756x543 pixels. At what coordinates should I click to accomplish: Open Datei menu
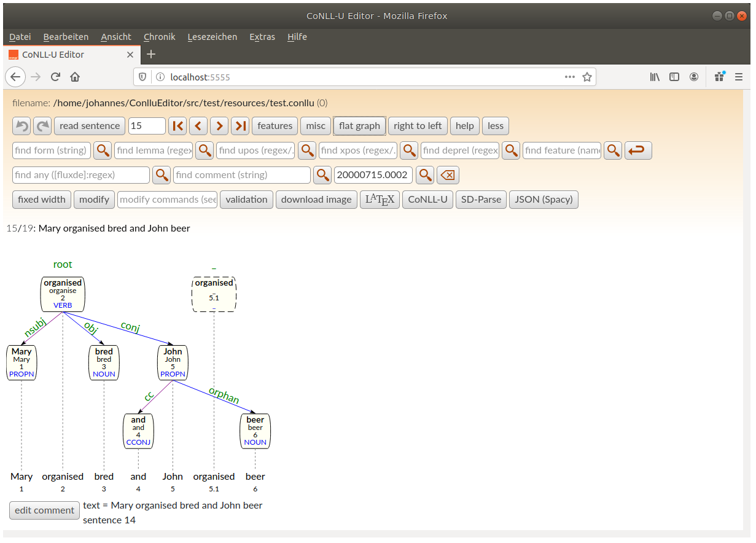pos(20,37)
